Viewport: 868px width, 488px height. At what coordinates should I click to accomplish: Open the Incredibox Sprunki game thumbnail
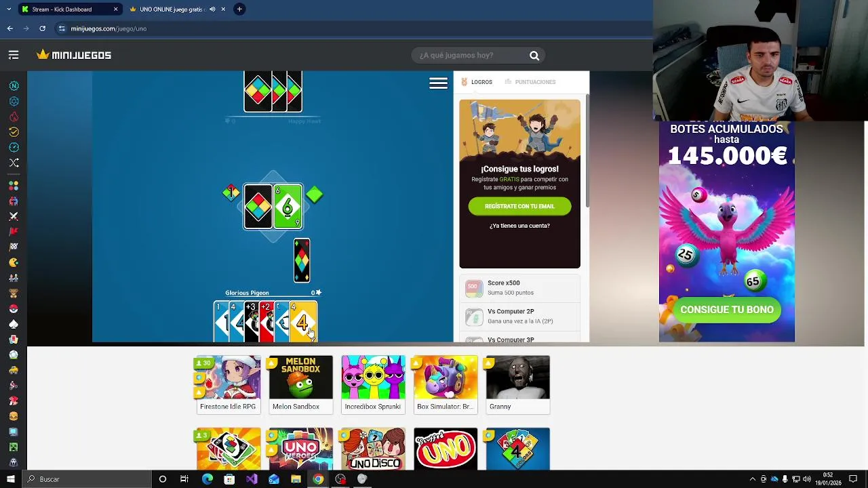click(373, 384)
